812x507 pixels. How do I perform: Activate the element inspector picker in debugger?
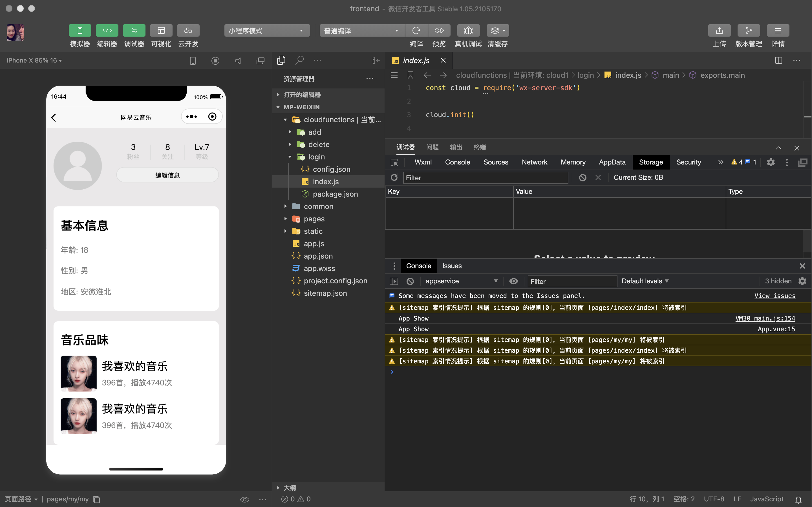[x=395, y=162]
